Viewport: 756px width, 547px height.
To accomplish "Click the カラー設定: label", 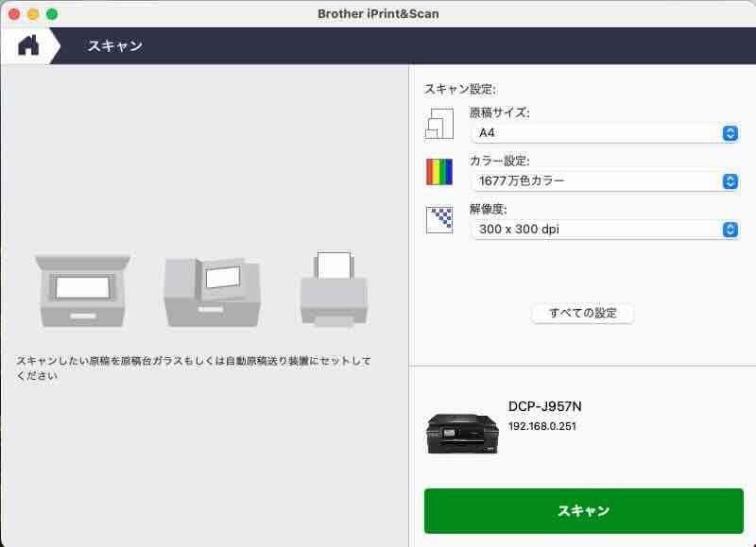I will point(500,161).
